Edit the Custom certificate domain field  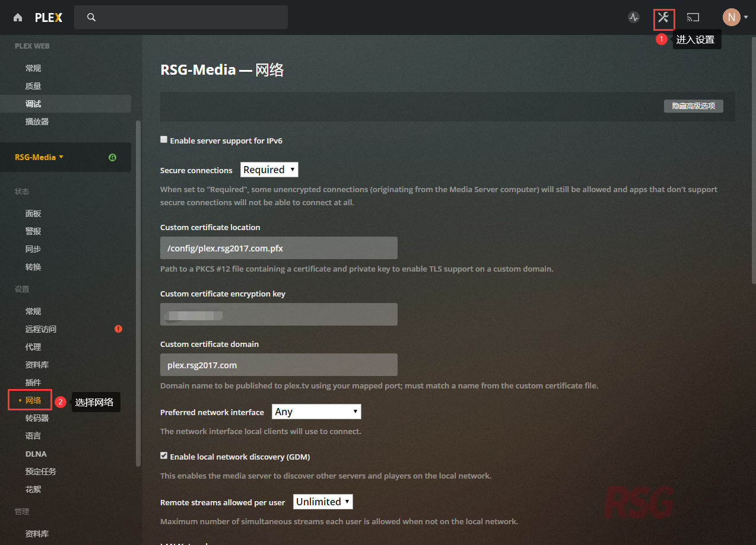279,365
